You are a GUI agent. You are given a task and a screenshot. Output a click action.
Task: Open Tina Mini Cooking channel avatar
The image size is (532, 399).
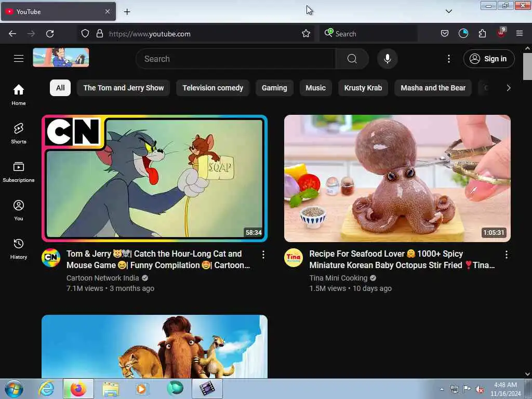point(294,258)
